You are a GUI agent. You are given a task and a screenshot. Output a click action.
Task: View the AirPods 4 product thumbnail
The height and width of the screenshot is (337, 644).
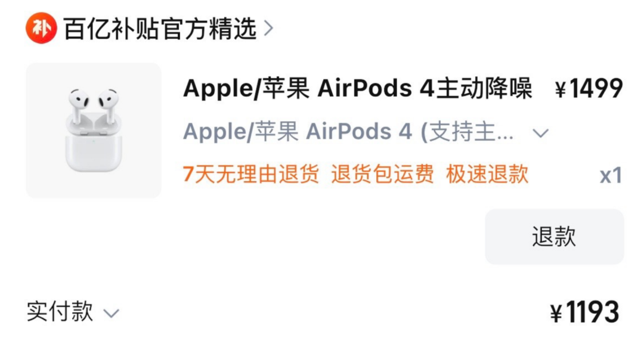pyautogui.click(x=94, y=130)
